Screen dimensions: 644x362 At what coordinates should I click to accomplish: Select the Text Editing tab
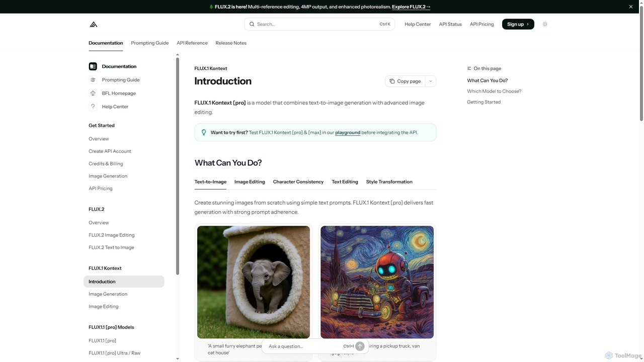click(345, 182)
